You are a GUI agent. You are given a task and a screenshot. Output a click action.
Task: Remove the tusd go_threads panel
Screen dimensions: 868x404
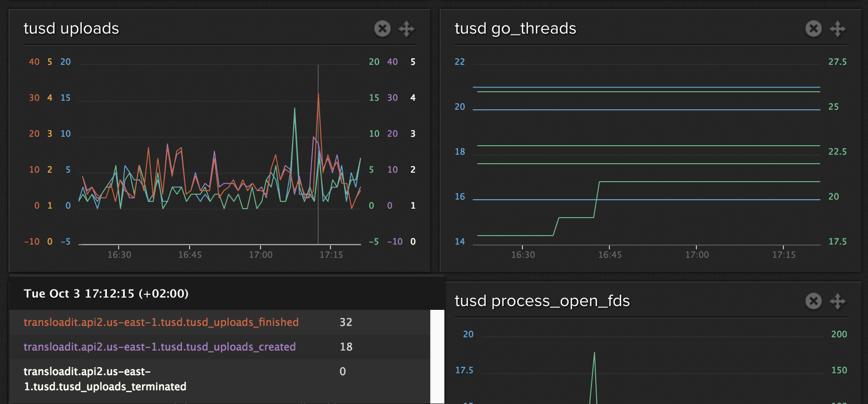click(813, 29)
